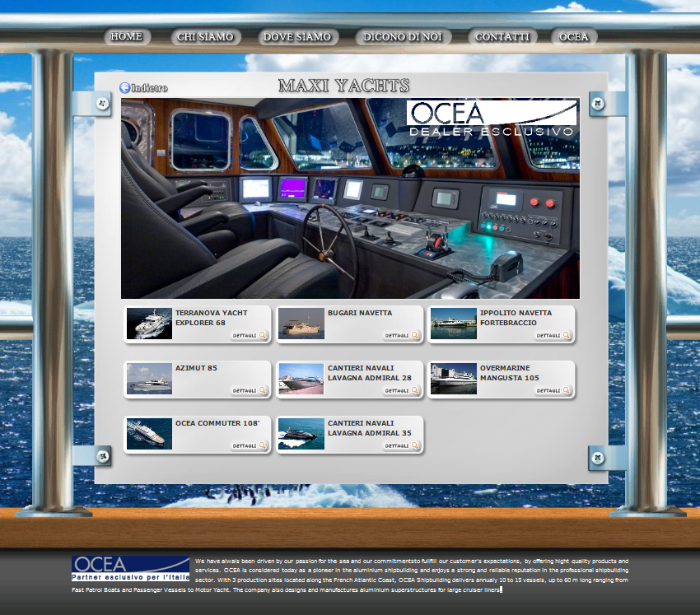Open the CHI SIAMO menu item
This screenshot has height=615, width=700.
point(205,36)
